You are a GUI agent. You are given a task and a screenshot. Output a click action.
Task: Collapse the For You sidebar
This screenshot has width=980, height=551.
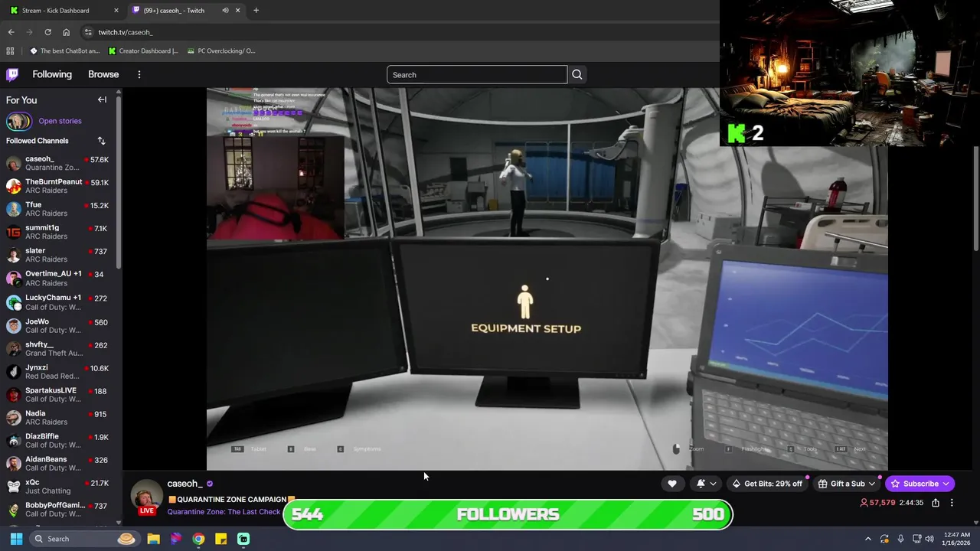(x=102, y=99)
